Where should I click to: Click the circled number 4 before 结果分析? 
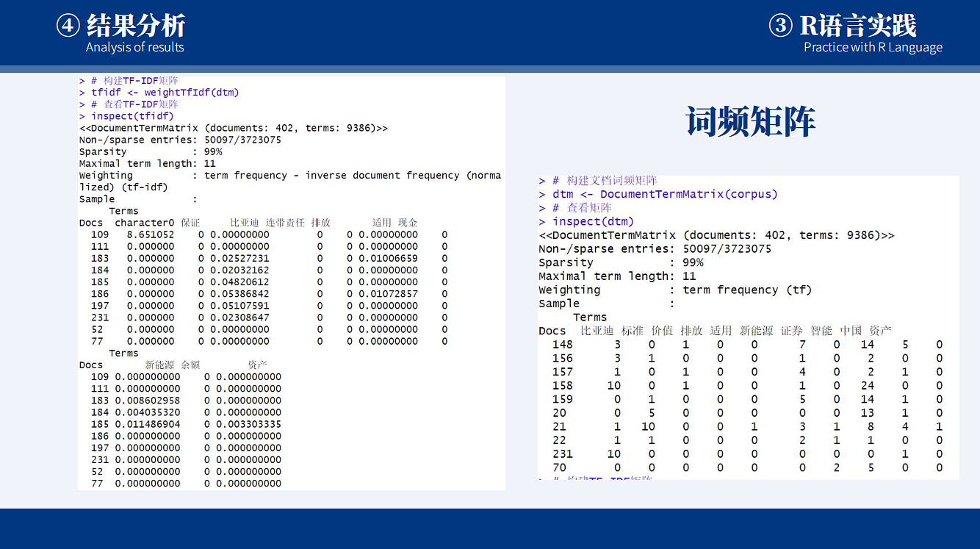click(x=68, y=26)
